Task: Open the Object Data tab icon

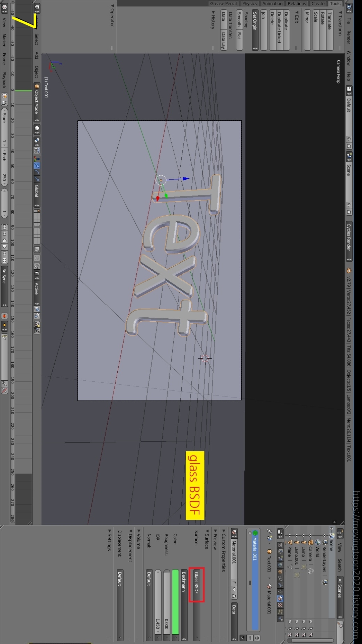Action: click(280, 592)
